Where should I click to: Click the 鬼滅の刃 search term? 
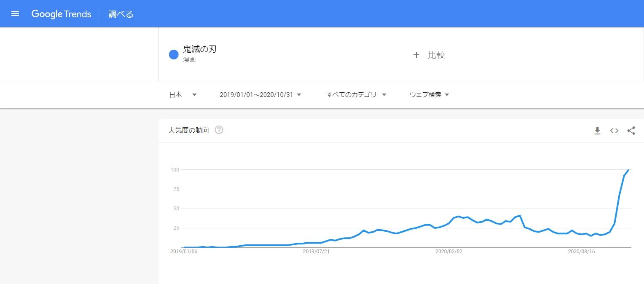(x=200, y=49)
